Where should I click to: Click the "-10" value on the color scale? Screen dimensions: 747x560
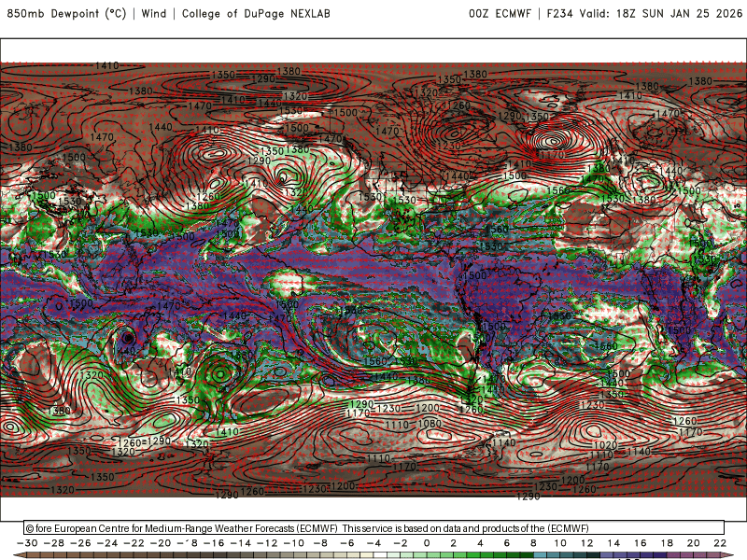pos(294,543)
